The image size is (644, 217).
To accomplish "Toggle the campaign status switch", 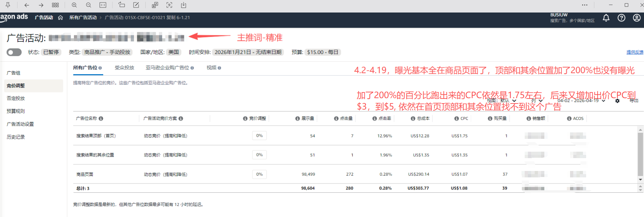I will pyautogui.click(x=14, y=52).
